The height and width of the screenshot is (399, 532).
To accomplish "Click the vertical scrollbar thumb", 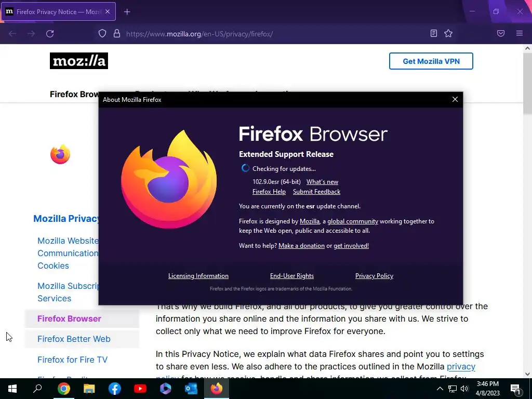I will [527, 83].
